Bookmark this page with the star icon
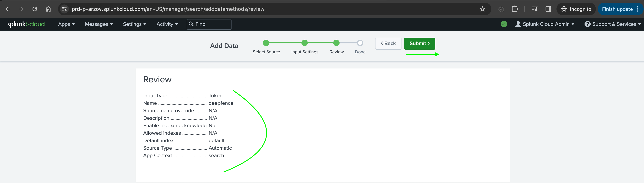The image size is (644, 183). pyautogui.click(x=482, y=9)
